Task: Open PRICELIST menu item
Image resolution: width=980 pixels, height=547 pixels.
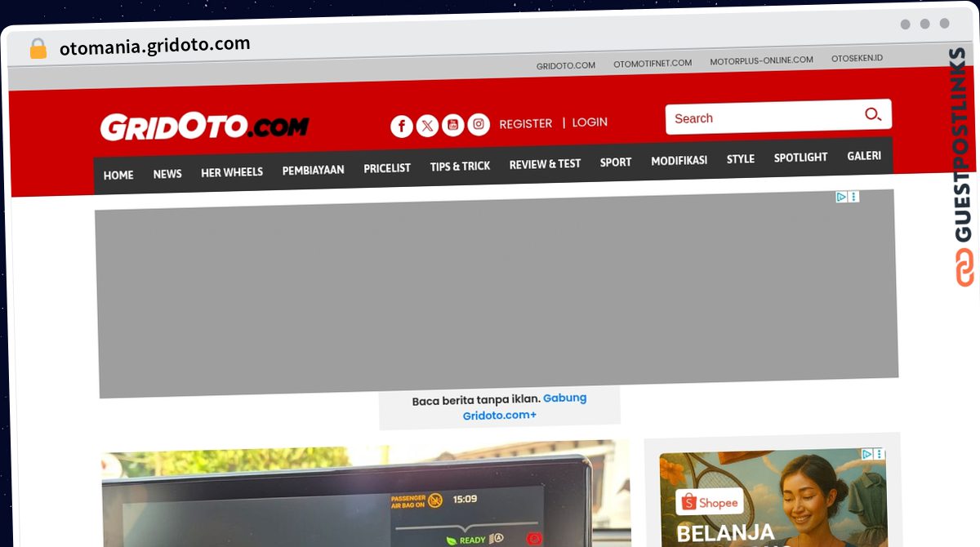Action: coord(387,167)
